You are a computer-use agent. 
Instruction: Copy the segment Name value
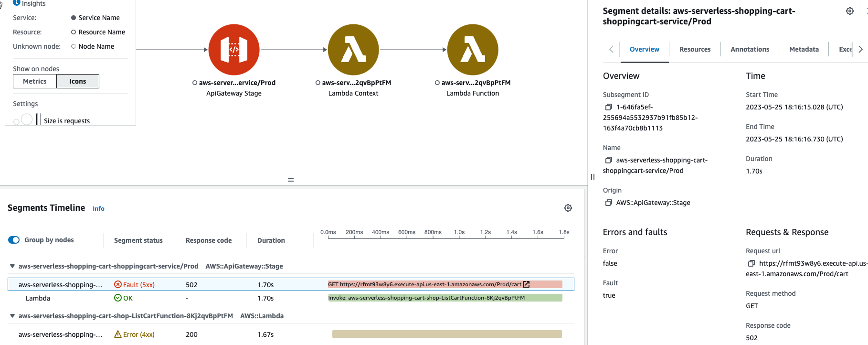[608, 160]
